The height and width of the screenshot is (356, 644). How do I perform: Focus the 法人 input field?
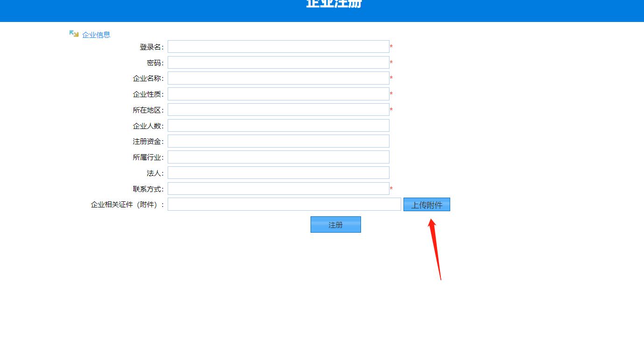[278, 173]
